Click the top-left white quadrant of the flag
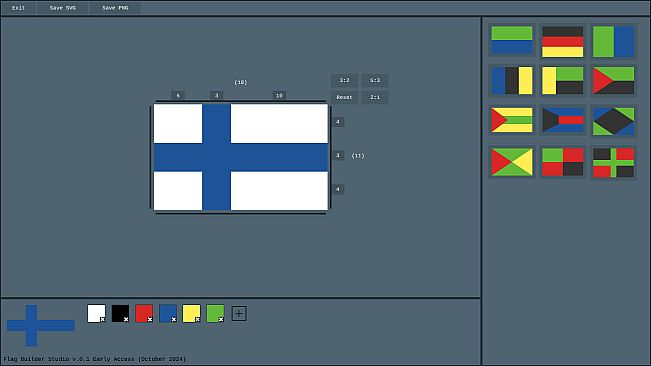 (178, 124)
